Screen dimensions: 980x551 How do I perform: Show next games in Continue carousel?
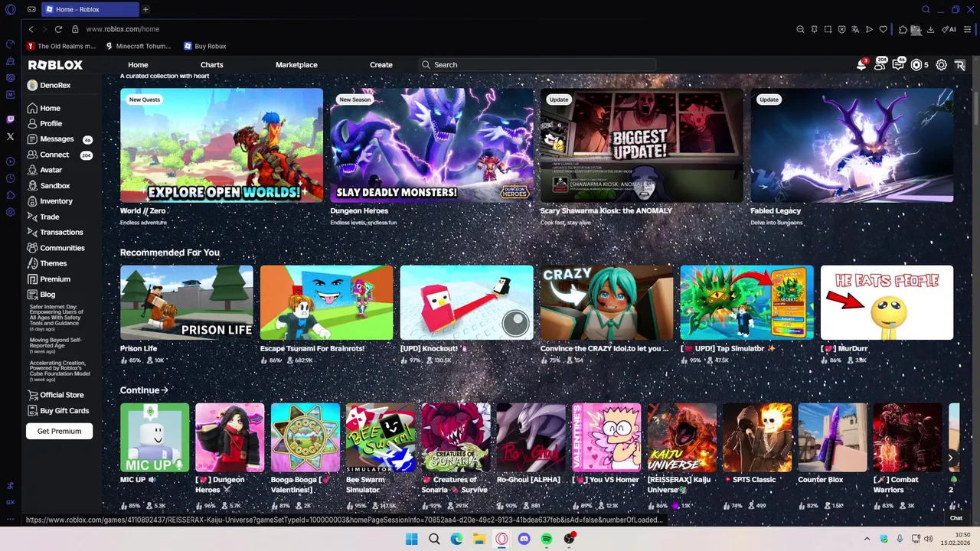pos(950,458)
